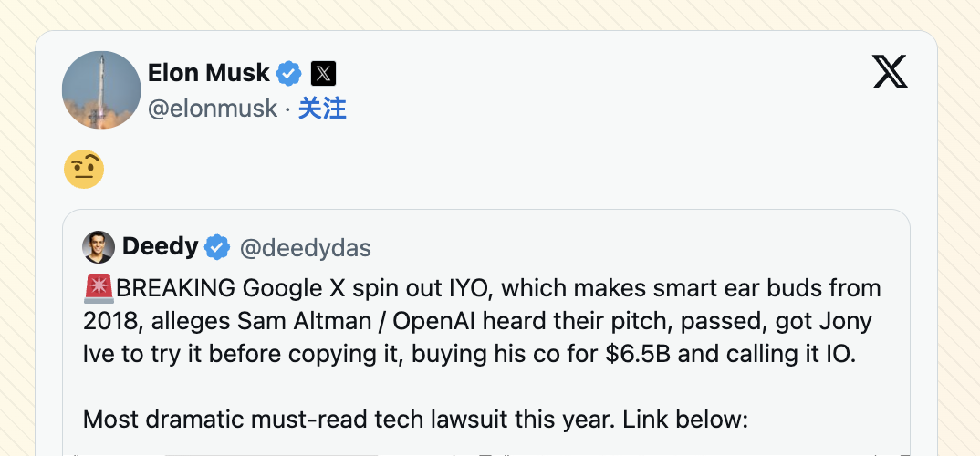Open Deedy's small profile photo

(99, 247)
